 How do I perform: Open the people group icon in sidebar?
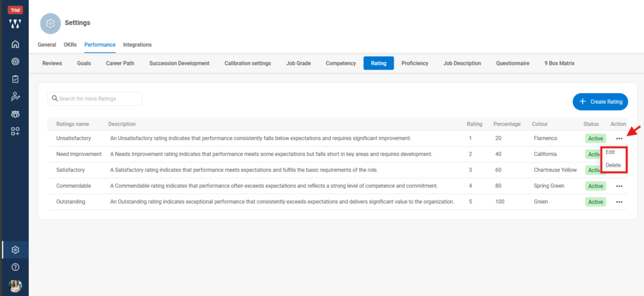click(15, 114)
